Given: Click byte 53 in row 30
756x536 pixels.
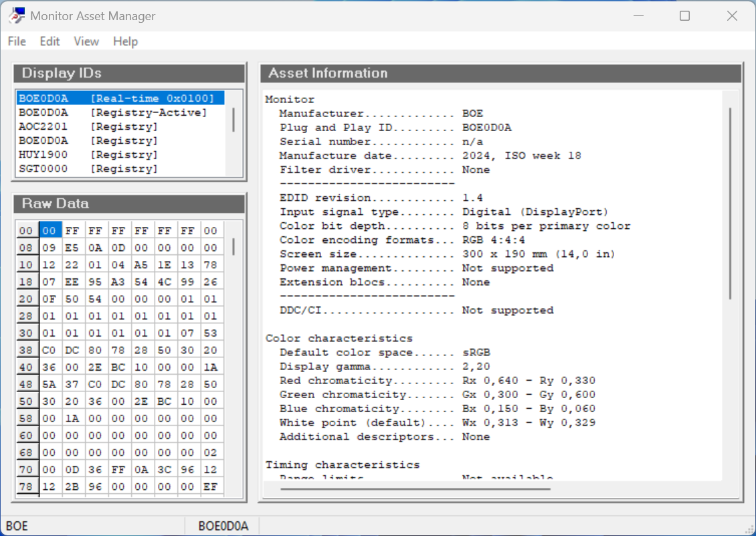Looking at the screenshot, I should (x=211, y=333).
